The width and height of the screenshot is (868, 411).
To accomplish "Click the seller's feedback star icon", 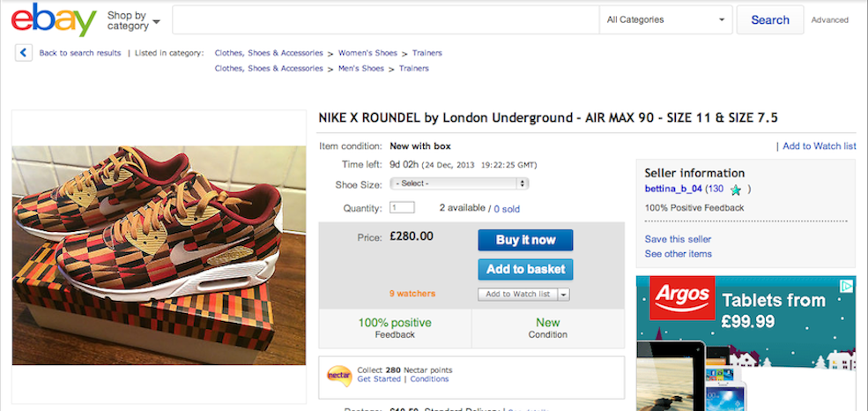I will (x=736, y=189).
